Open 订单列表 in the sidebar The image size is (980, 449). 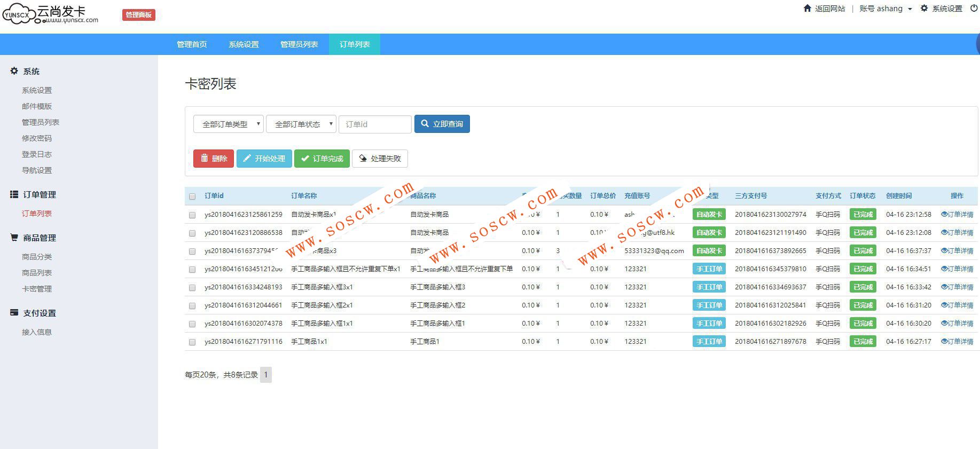point(37,214)
